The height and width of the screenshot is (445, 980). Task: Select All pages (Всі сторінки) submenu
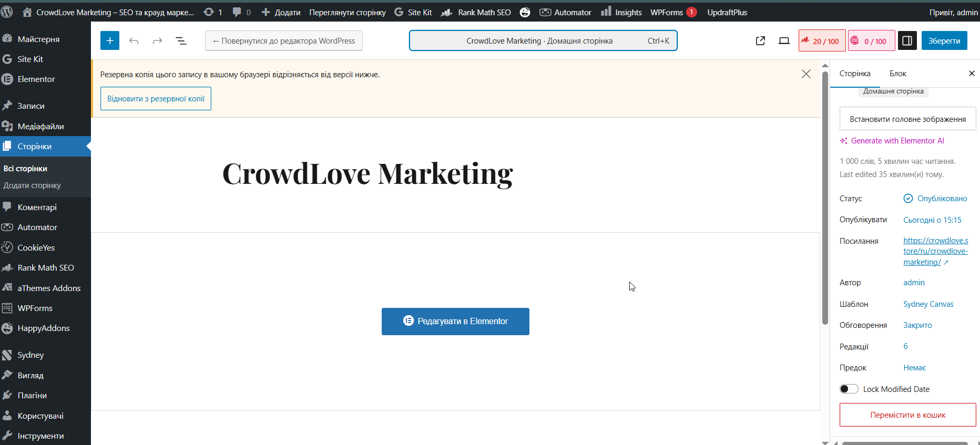pyautogui.click(x=25, y=169)
